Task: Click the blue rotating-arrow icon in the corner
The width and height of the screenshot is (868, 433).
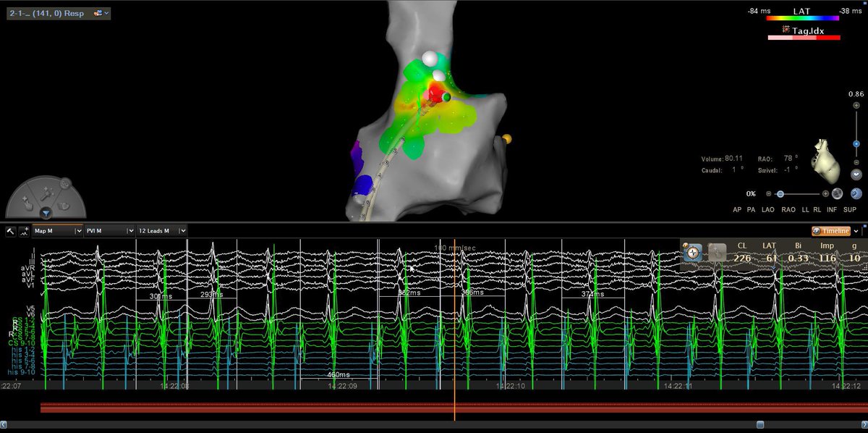Action: click(856, 193)
